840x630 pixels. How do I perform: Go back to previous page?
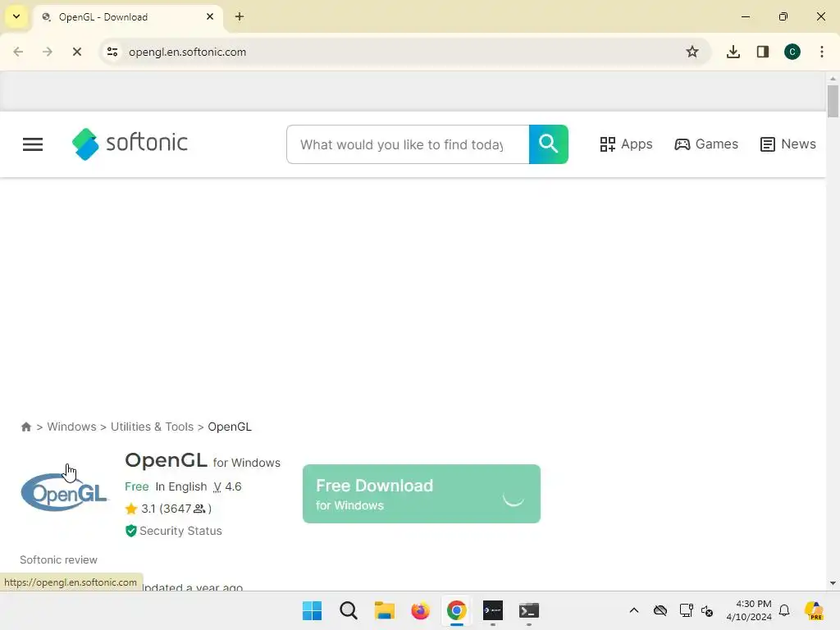[x=18, y=52]
